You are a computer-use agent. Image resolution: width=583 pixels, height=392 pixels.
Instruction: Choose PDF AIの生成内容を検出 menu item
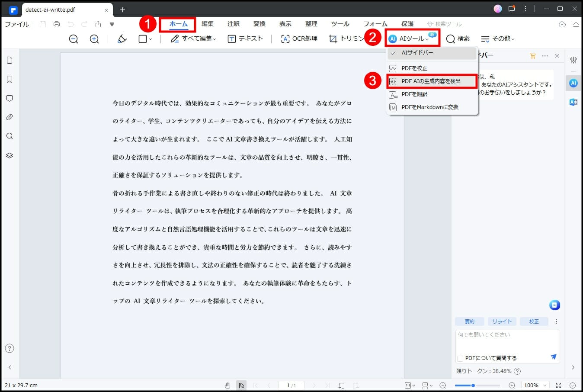(432, 81)
